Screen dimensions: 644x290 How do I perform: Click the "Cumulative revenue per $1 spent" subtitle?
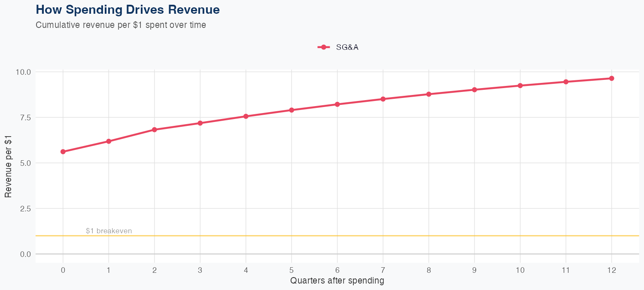coord(121,25)
